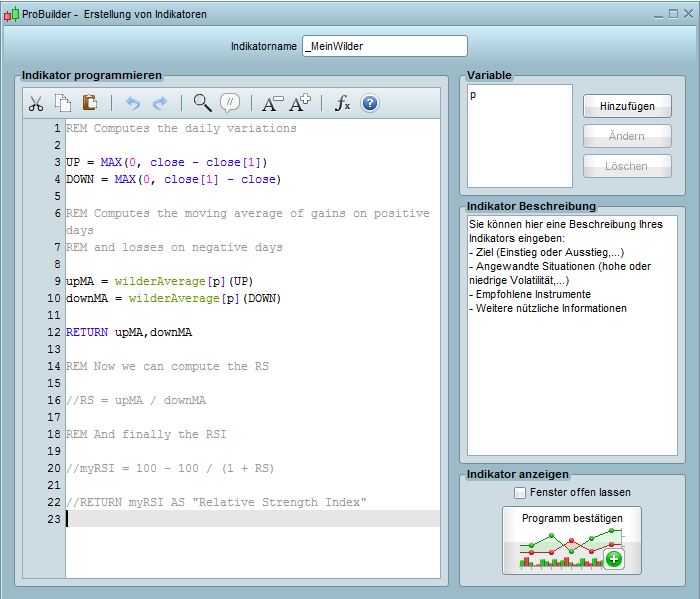Click into the Indikatorname text field
The image size is (700, 599).
point(384,46)
